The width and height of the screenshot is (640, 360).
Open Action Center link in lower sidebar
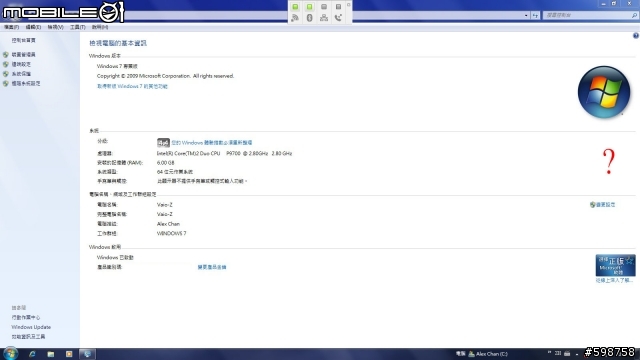point(26,317)
